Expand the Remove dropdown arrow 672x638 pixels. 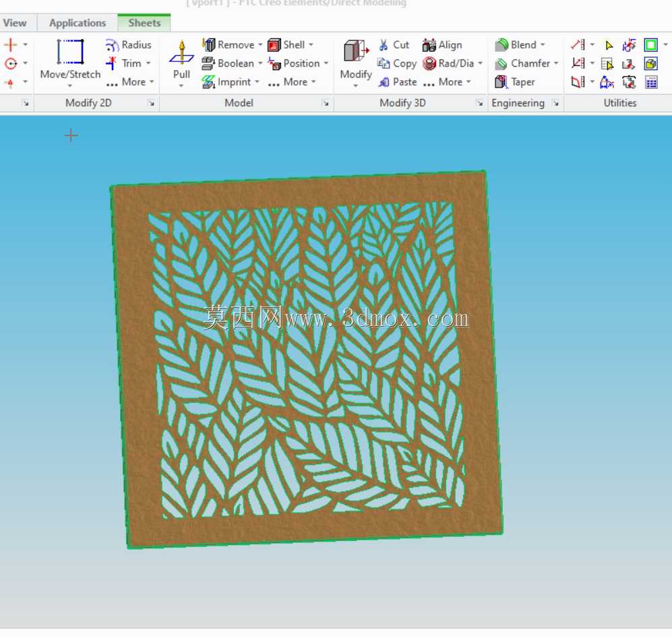point(260,44)
